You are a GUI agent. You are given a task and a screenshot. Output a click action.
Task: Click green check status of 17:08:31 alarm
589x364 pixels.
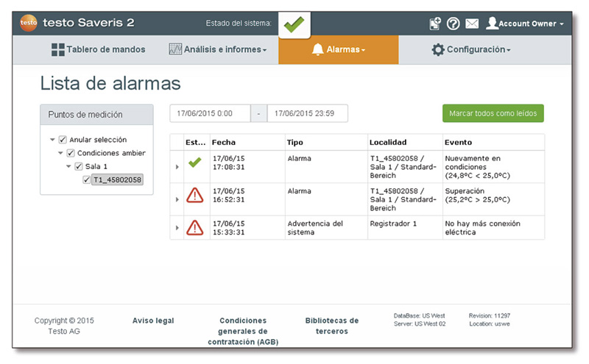(x=195, y=162)
